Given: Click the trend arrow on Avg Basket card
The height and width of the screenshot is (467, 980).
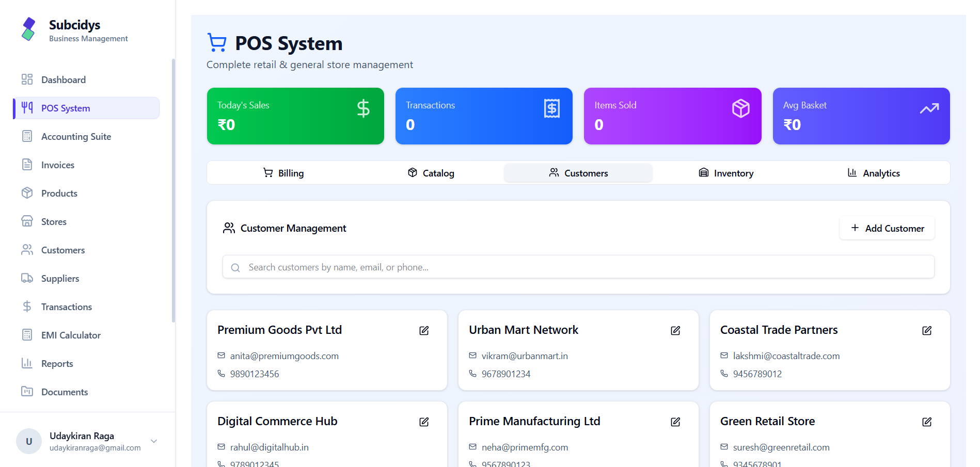Looking at the screenshot, I should click(929, 108).
